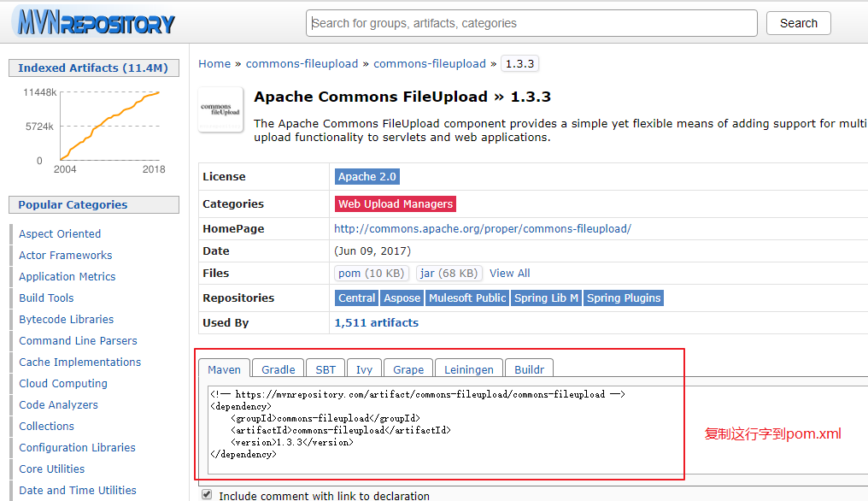
Task: Click the commons FileUpload artifact thumbnail
Action: (x=220, y=109)
